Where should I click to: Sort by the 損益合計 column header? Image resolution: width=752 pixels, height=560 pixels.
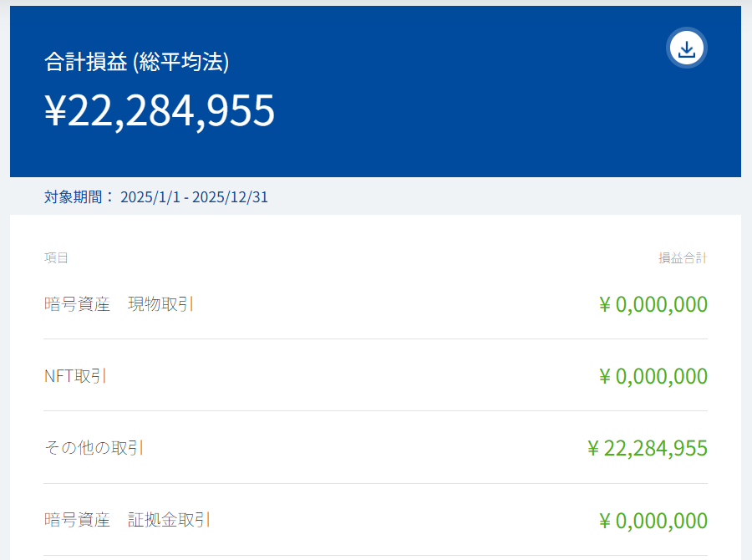click(683, 257)
